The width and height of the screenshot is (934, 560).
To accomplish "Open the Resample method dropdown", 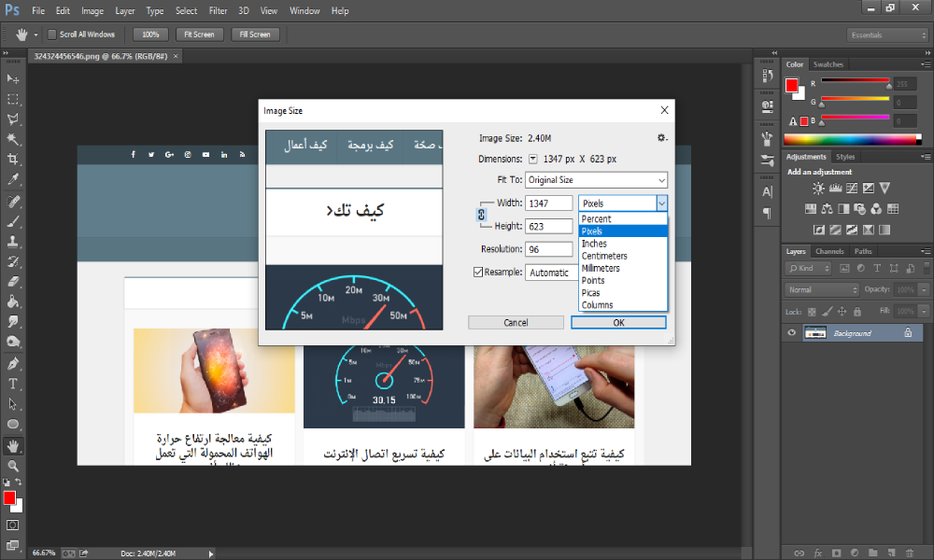I will (x=552, y=273).
